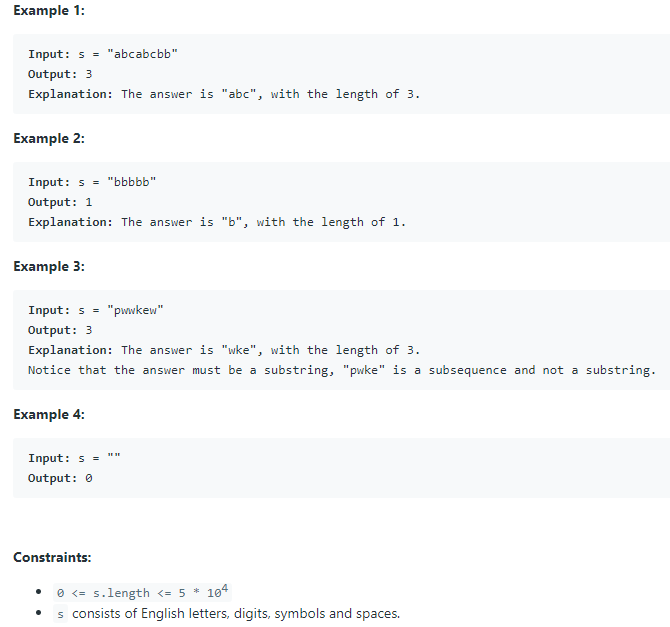Click the text about English letters, digits, symbols

(236, 614)
